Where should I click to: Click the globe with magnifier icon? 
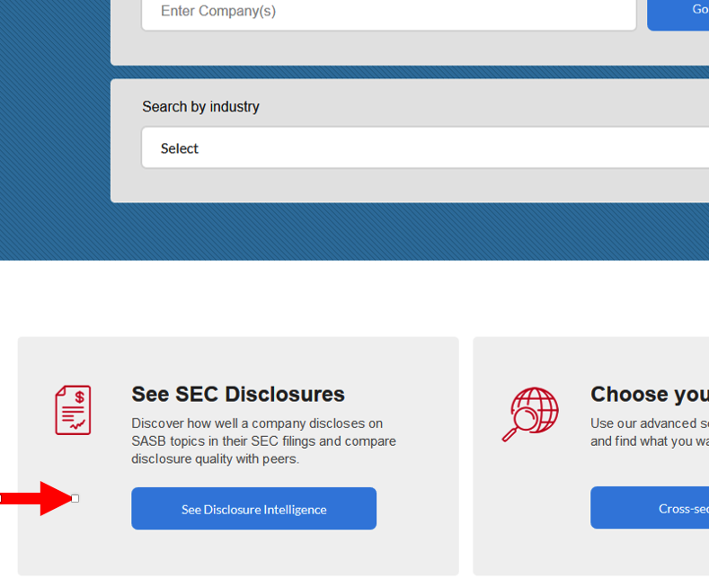[x=530, y=414]
